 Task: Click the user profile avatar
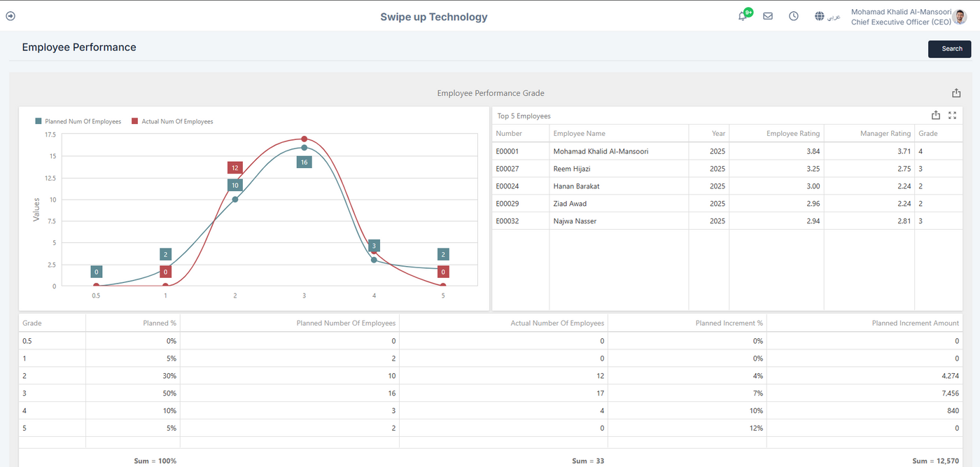click(x=960, y=16)
